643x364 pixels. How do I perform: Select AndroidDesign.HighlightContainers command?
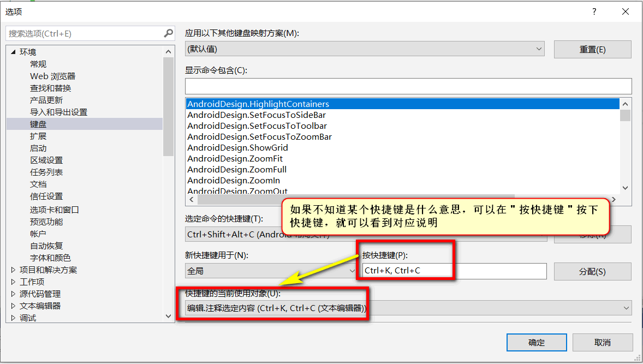click(x=402, y=104)
